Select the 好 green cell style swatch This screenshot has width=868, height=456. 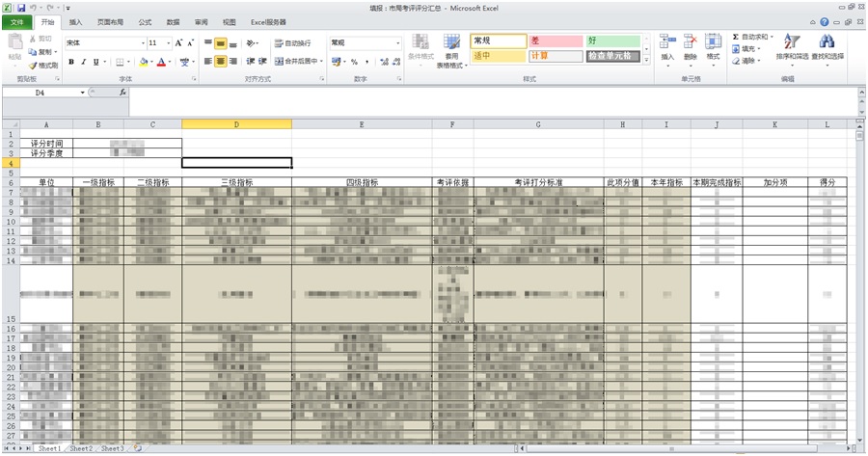[613, 40]
